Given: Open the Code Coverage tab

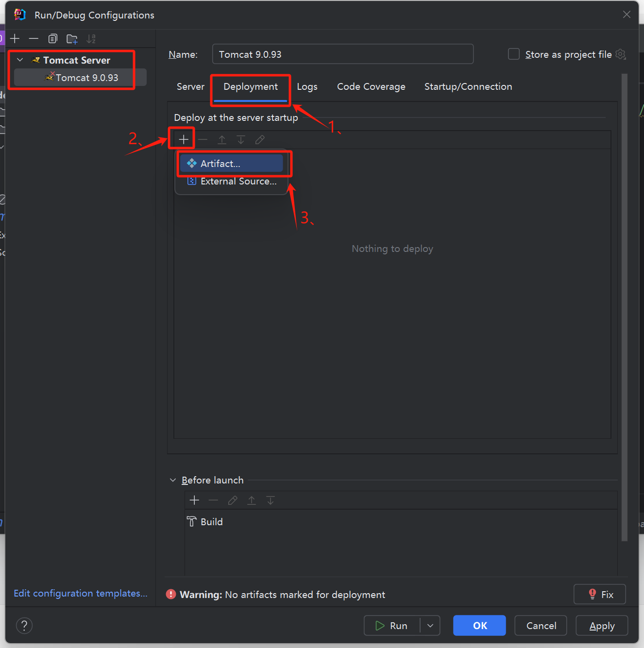Looking at the screenshot, I should (371, 86).
